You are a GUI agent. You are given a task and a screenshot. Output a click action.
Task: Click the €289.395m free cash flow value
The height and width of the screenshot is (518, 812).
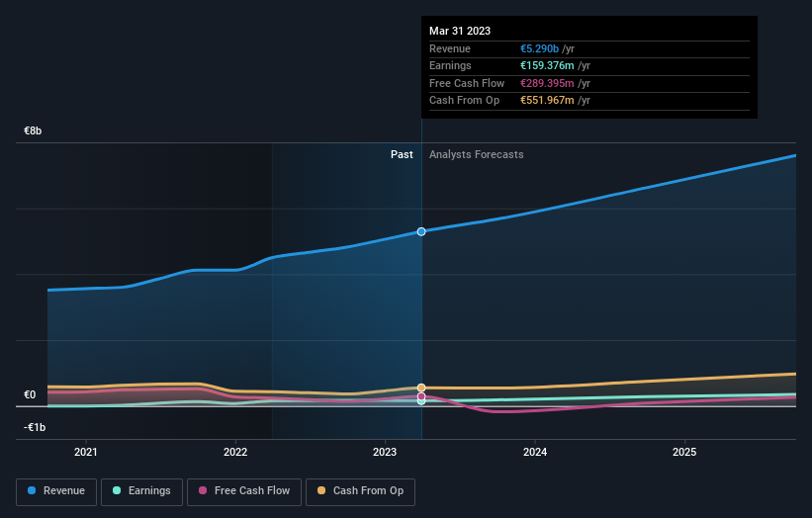(547, 83)
